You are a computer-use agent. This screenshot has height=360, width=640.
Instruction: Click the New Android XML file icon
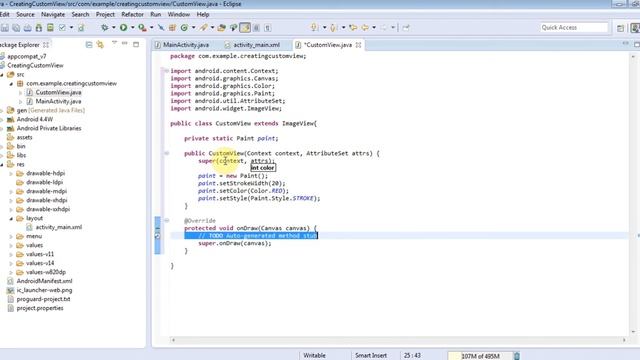(x=81, y=28)
